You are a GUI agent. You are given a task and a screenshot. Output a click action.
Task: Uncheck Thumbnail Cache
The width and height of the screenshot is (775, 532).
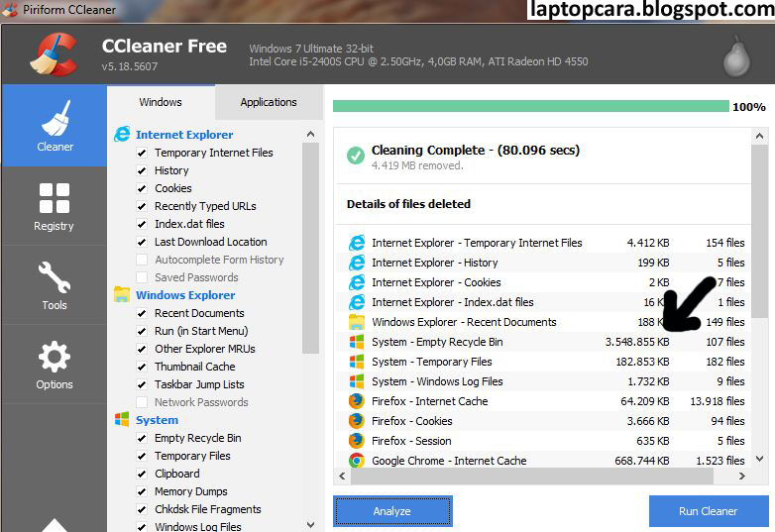click(x=142, y=367)
